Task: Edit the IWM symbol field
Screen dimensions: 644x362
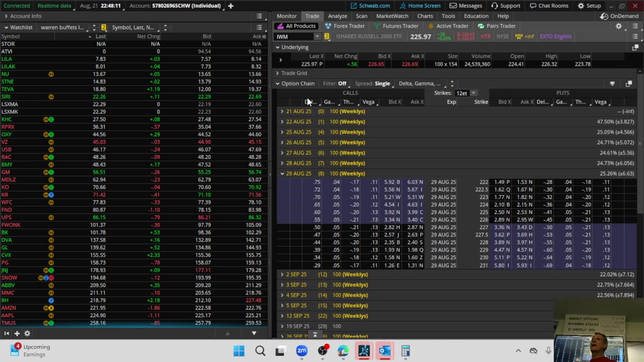Action: 294,36
